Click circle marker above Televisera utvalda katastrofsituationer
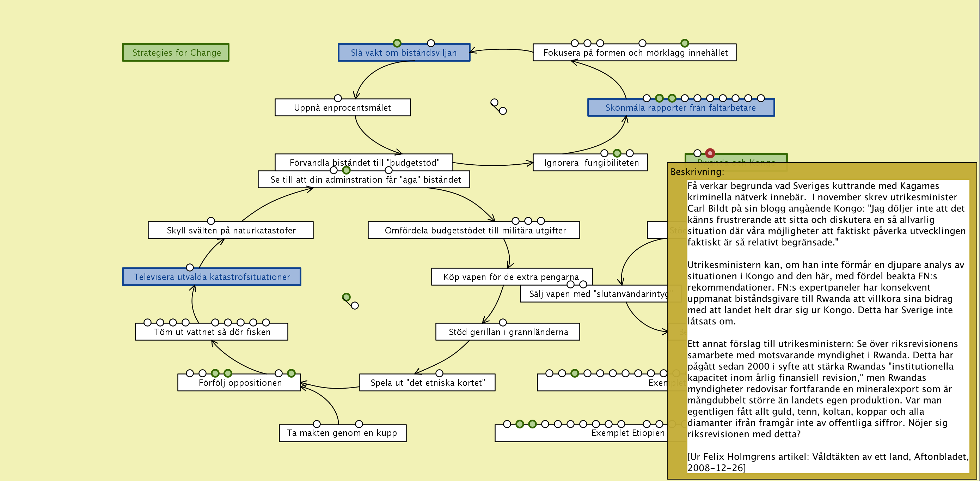The image size is (980, 481). pos(190,267)
